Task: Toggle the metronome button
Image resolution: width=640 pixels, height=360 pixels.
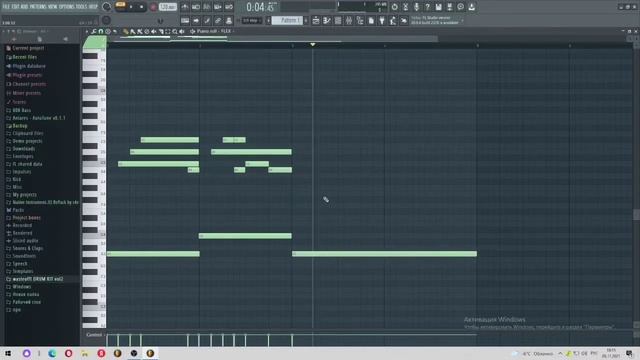Action: 185,7
